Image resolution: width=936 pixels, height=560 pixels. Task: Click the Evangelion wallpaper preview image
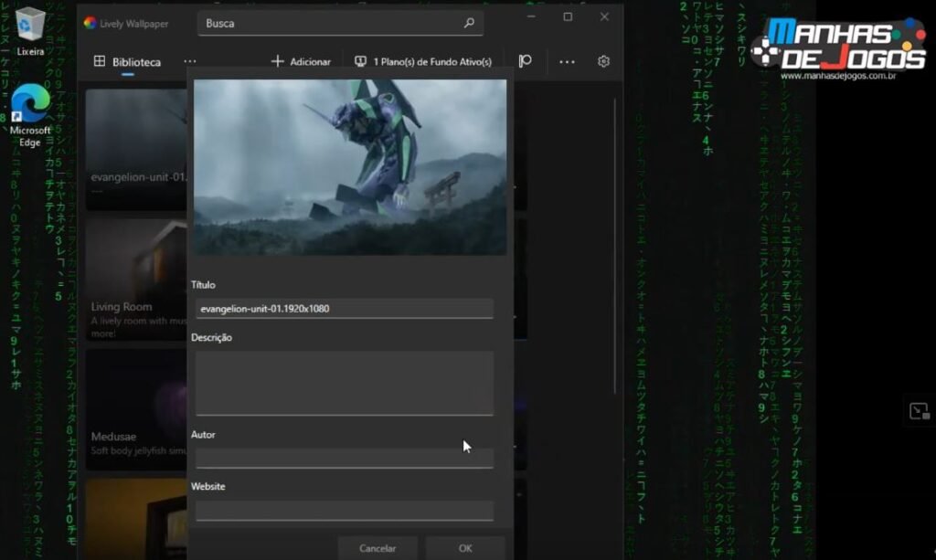350,167
